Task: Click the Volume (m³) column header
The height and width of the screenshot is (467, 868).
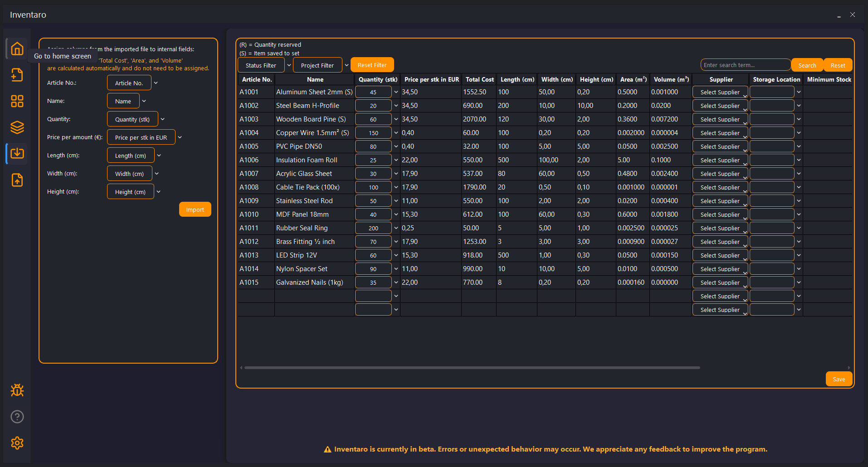Action: [x=671, y=79]
